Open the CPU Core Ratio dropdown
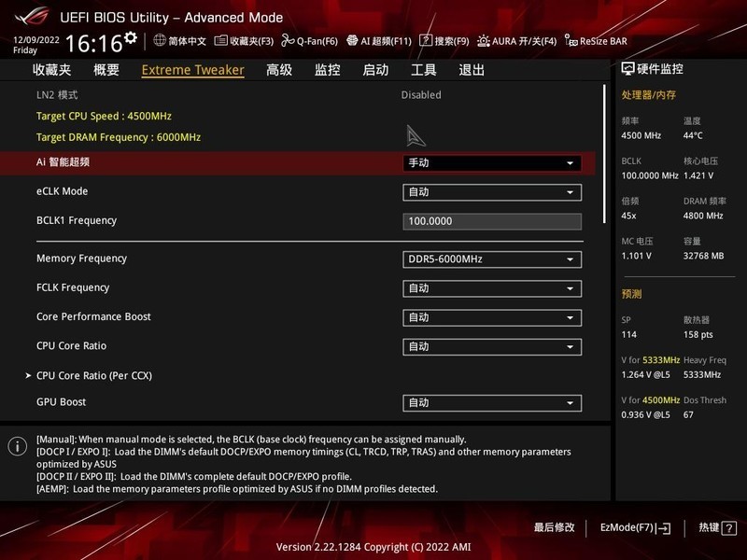 (492, 346)
